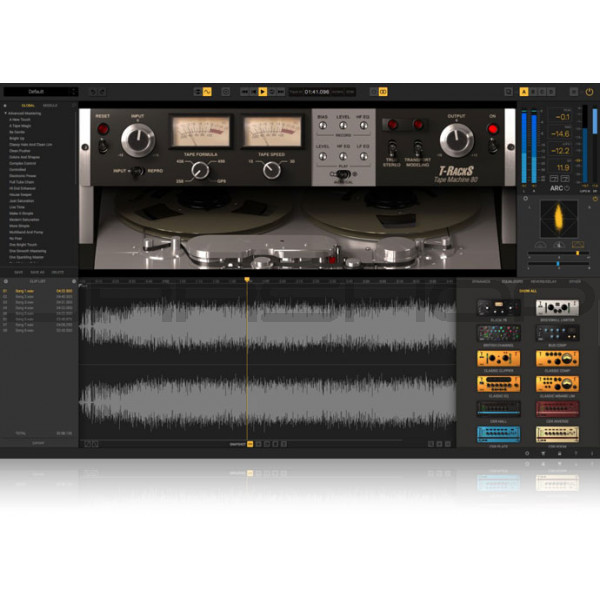Image resolution: width=600 pixels, height=600 pixels.
Task: Click the playhead marker on the waveform timeline
Action: point(247,280)
